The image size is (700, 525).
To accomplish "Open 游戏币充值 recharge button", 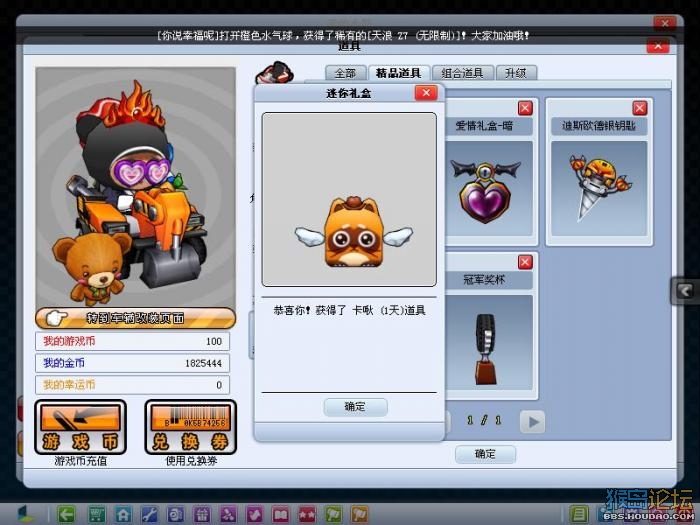I will pos(80,427).
